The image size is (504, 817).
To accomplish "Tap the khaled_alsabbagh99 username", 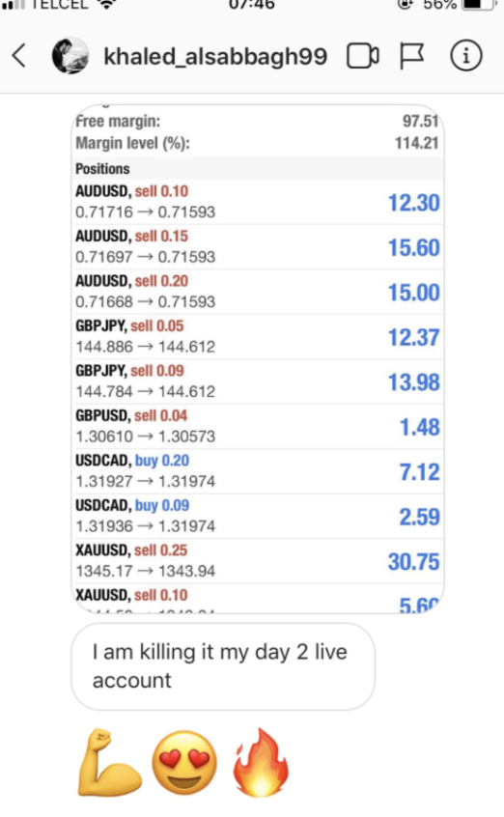I will coord(215,56).
